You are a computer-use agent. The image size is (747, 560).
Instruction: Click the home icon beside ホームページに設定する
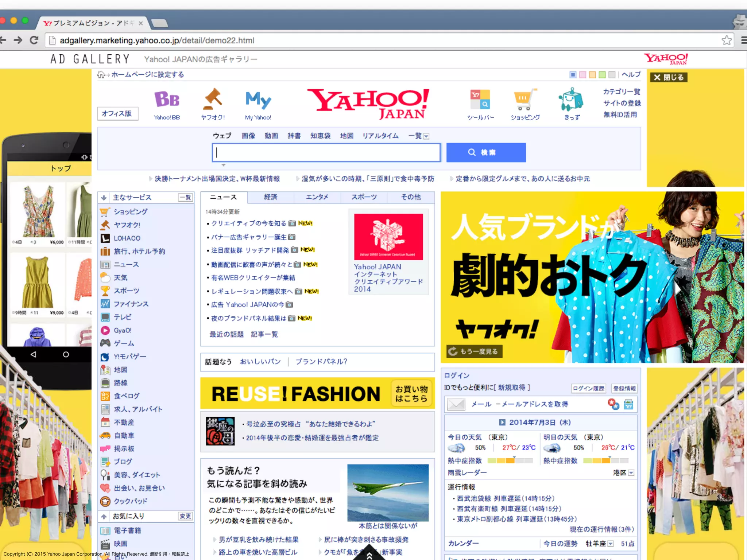(101, 74)
